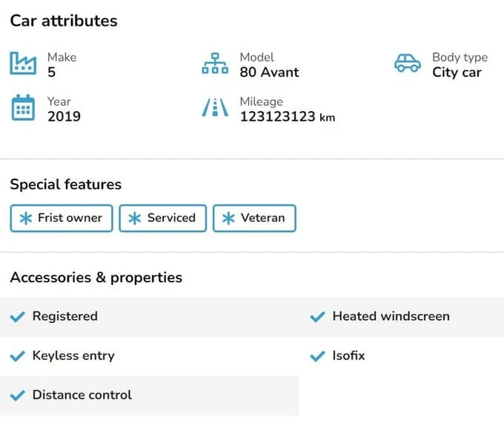Click the 80 Avant model value
Viewport: 504px width, 426px height.
coord(269,73)
